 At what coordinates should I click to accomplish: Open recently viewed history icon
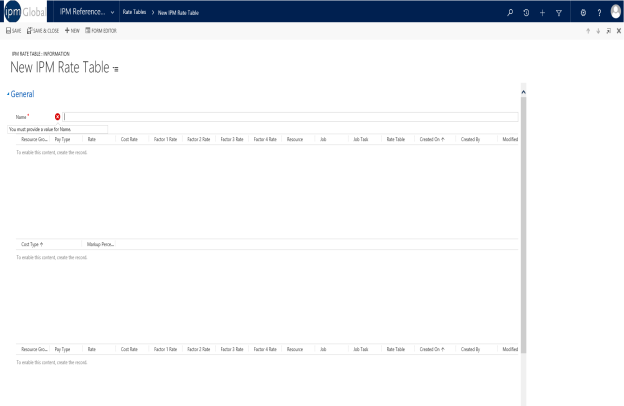(x=526, y=13)
